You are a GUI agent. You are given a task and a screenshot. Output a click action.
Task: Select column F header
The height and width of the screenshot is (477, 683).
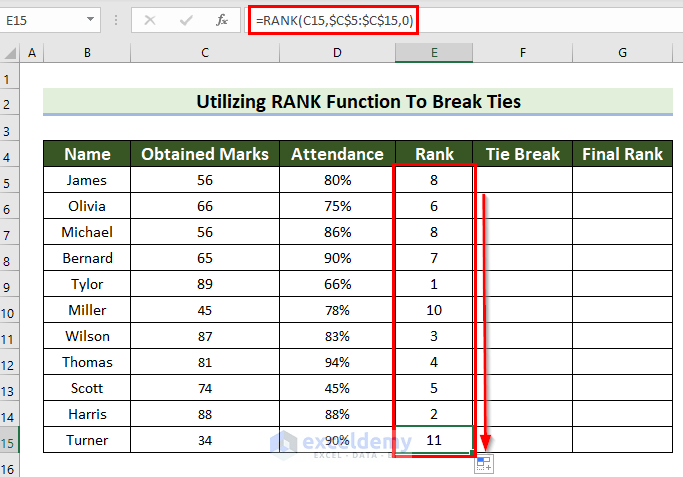pyautogui.click(x=523, y=53)
